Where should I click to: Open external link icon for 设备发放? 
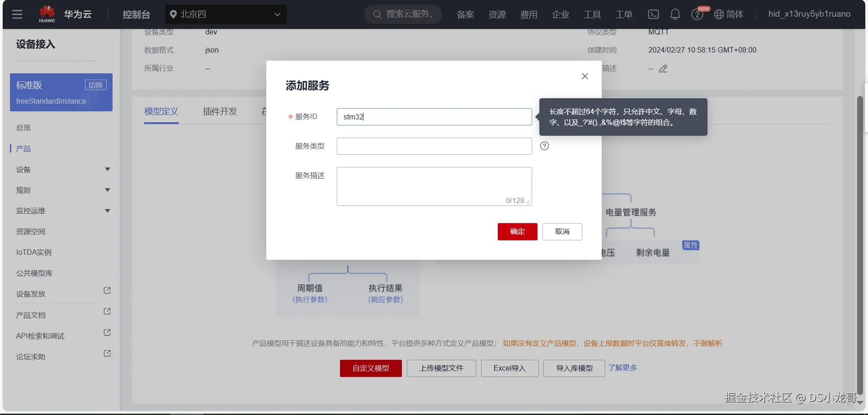pos(107,291)
